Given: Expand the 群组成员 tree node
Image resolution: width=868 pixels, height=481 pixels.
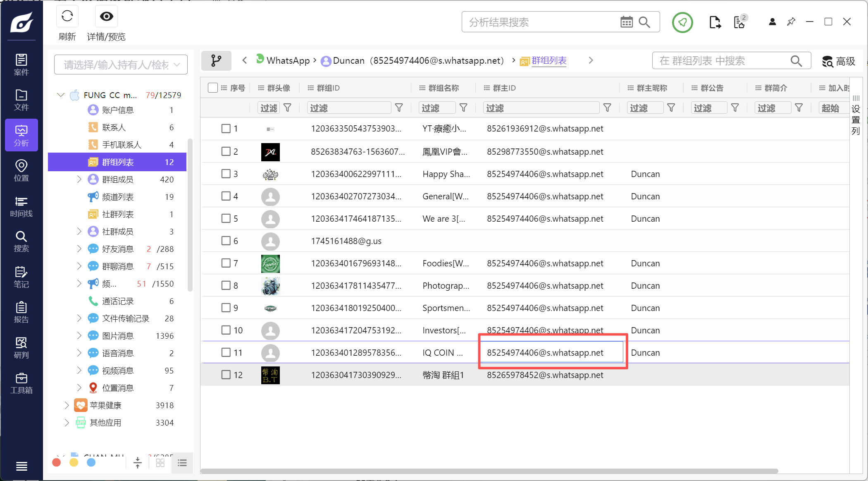Looking at the screenshot, I should pyautogui.click(x=79, y=179).
